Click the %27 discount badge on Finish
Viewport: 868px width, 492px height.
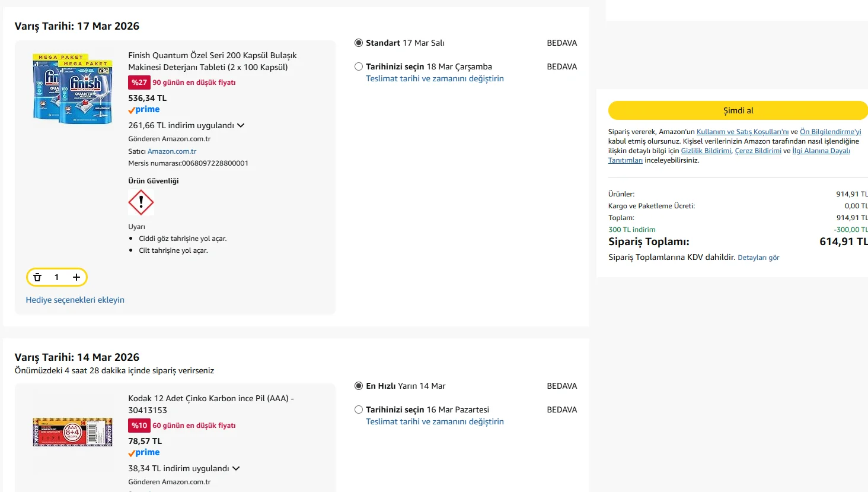tap(139, 82)
